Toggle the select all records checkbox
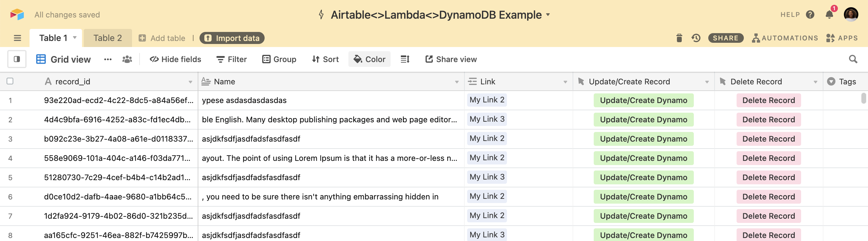Image resolution: width=868 pixels, height=241 pixels. pos(10,81)
